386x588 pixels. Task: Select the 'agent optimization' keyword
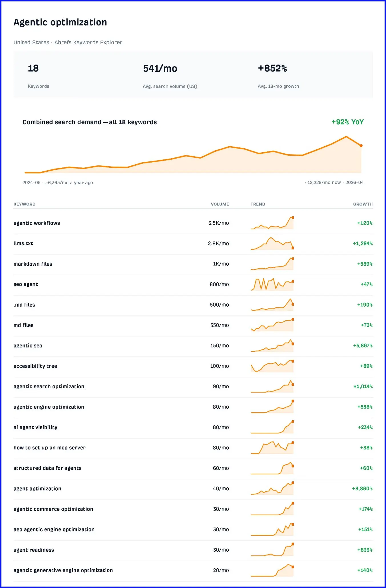point(37,489)
